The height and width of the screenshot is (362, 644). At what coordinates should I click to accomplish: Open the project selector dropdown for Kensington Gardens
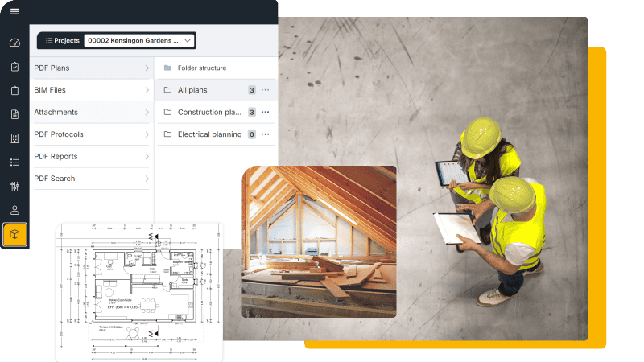138,40
